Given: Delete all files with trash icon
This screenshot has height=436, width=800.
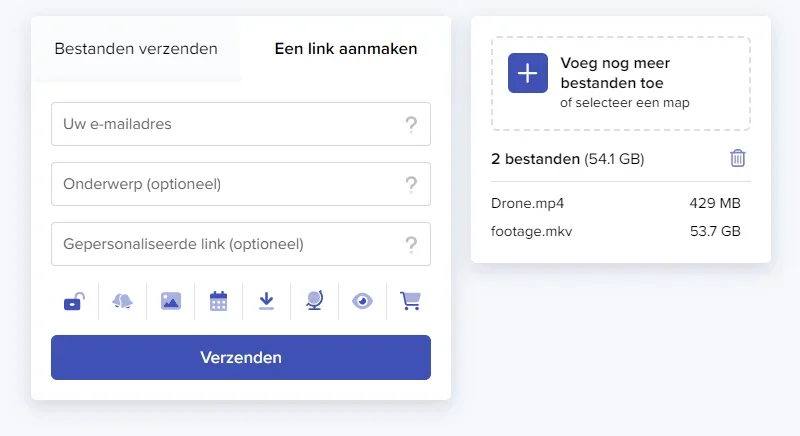Looking at the screenshot, I should [x=738, y=158].
